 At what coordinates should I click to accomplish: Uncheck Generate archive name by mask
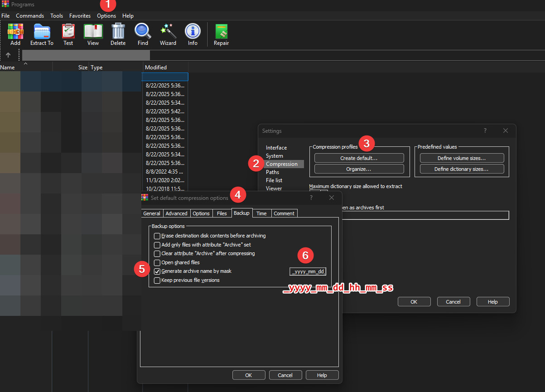pyautogui.click(x=157, y=271)
